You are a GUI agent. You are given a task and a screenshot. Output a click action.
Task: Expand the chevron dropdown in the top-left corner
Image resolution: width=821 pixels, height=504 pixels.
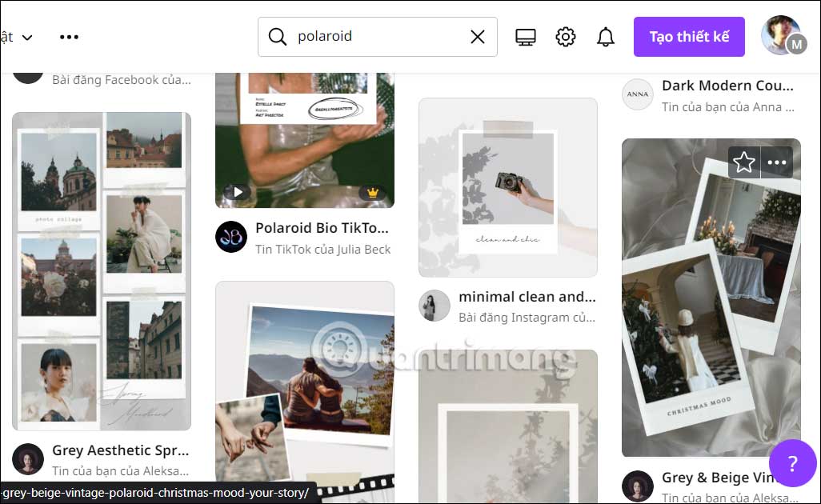(x=29, y=36)
